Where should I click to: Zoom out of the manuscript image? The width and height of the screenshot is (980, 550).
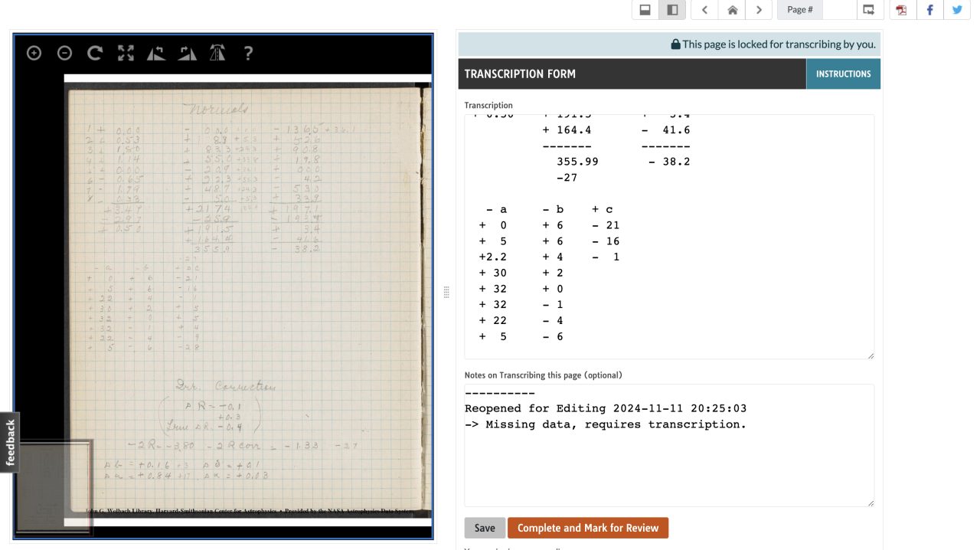pyautogui.click(x=64, y=53)
